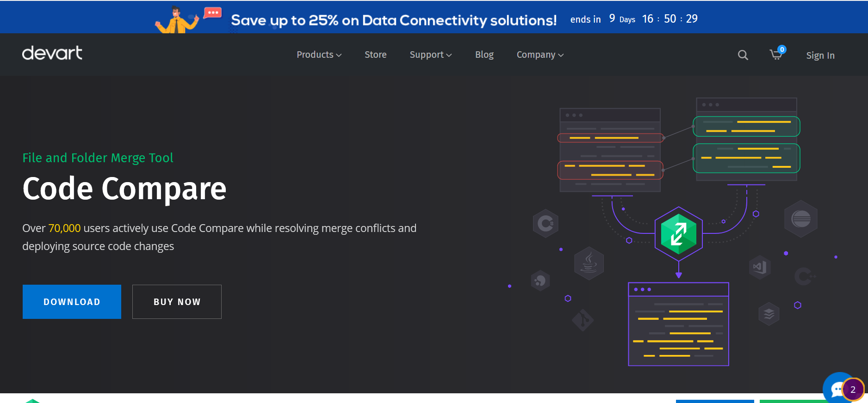
Task: Expand the Products menu
Action: pos(319,55)
